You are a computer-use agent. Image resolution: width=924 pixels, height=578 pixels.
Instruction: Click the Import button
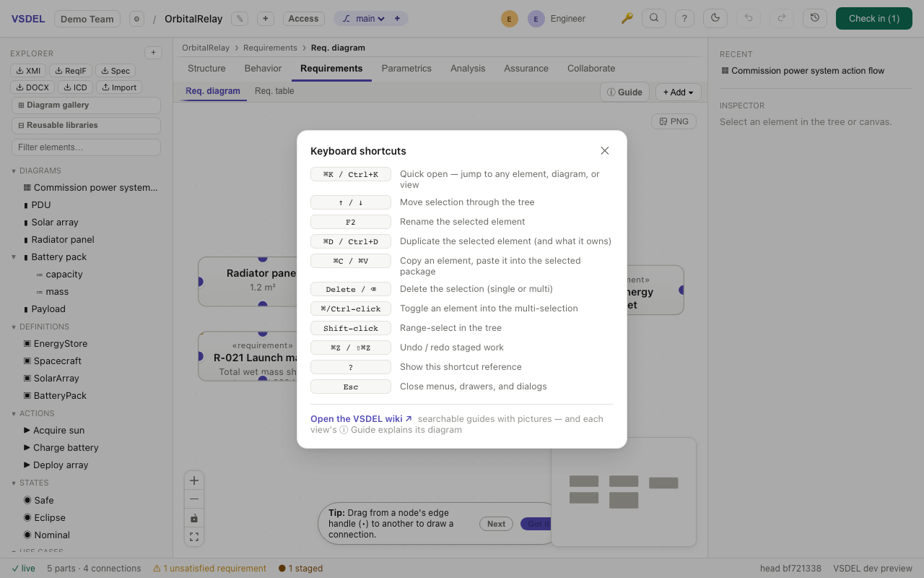tap(119, 87)
